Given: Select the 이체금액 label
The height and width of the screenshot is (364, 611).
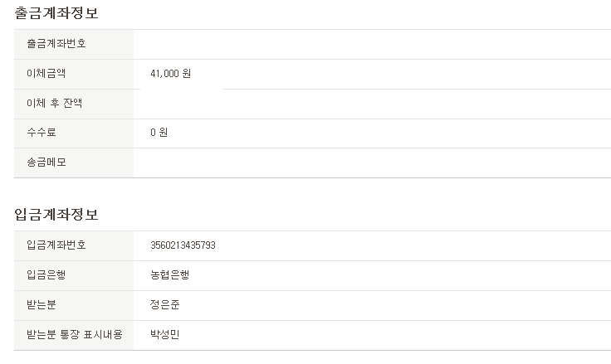Looking at the screenshot, I should (x=46, y=73).
